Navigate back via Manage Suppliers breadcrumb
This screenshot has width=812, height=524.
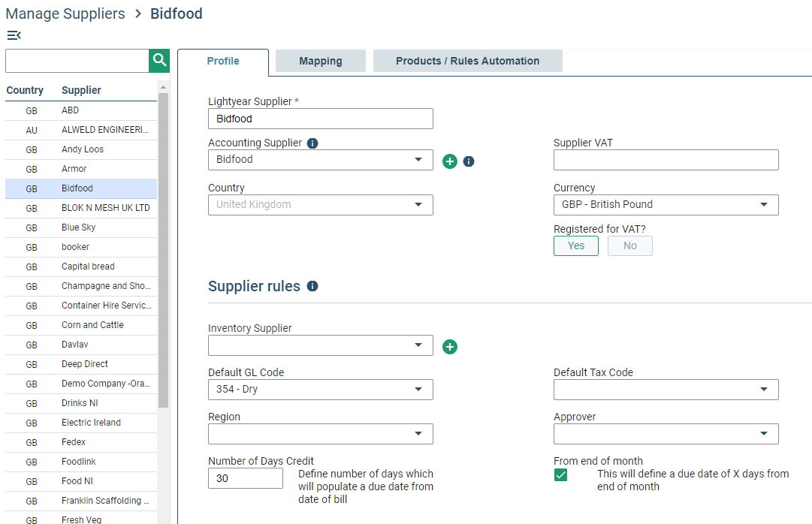(65, 14)
